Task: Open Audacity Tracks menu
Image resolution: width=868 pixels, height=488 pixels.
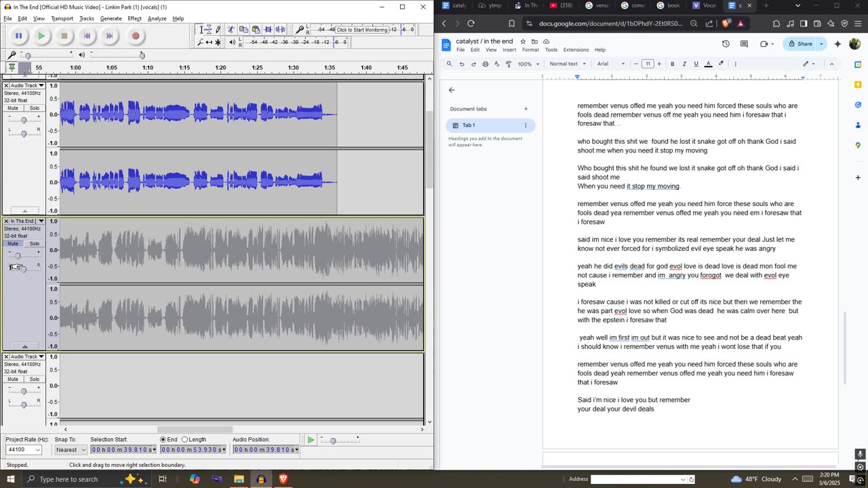Action: pos(86,18)
